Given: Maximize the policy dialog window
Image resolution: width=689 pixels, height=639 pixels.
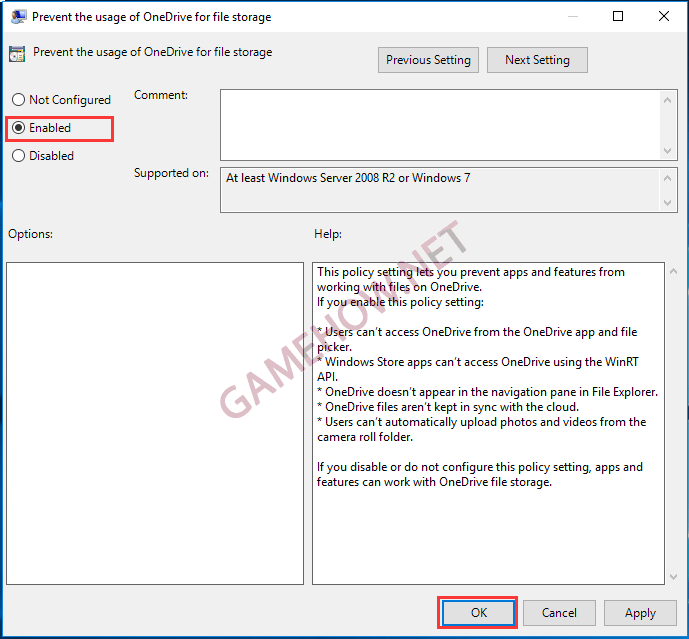Looking at the screenshot, I should tap(618, 17).
